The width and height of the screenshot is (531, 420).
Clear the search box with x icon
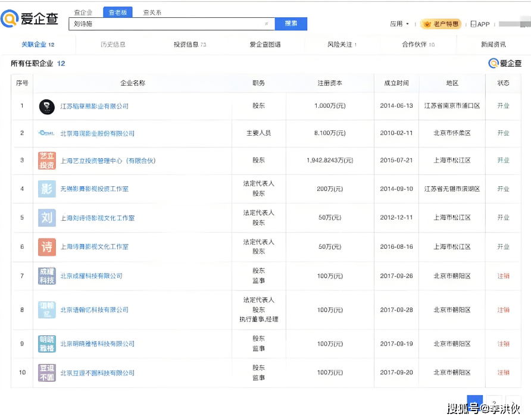point(266,24)
